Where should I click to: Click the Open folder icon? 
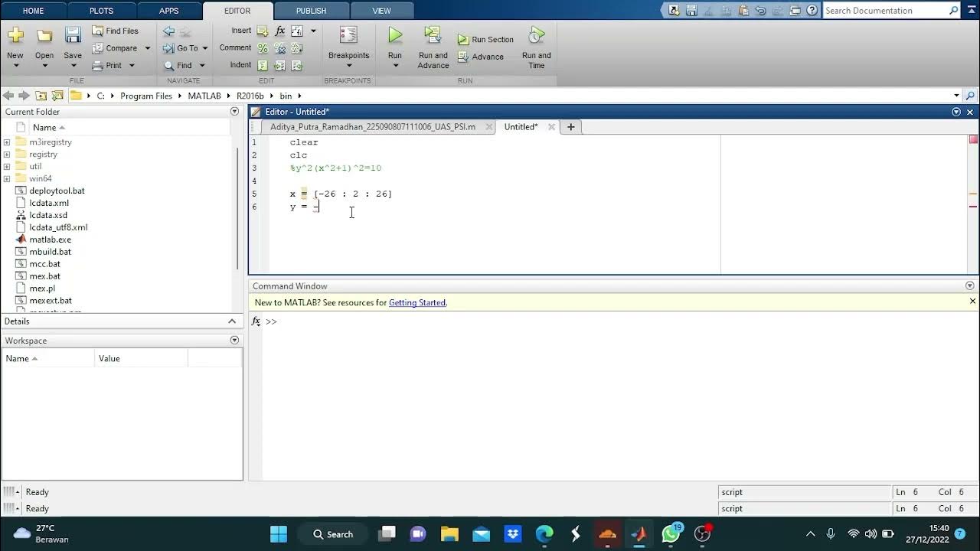[44, 36]
